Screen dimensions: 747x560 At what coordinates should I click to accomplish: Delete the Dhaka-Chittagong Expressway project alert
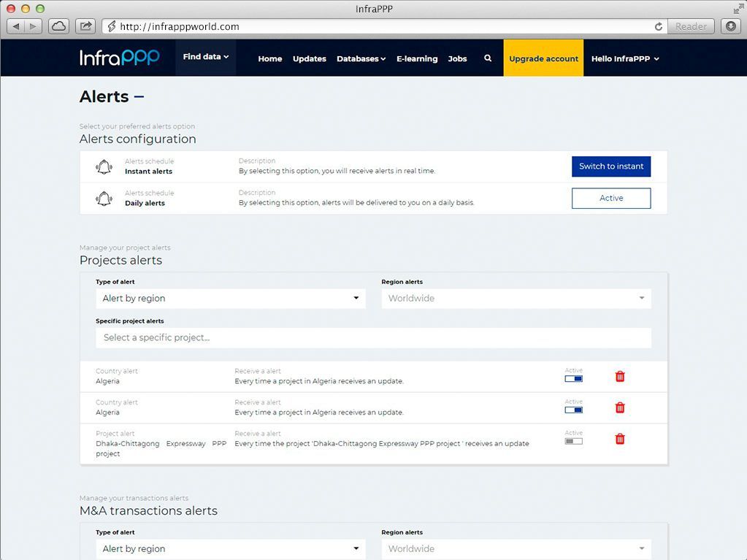620,439
